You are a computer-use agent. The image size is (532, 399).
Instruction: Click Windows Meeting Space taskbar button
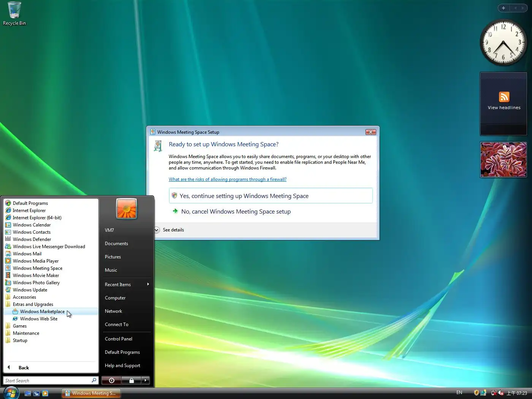[91, 393]
